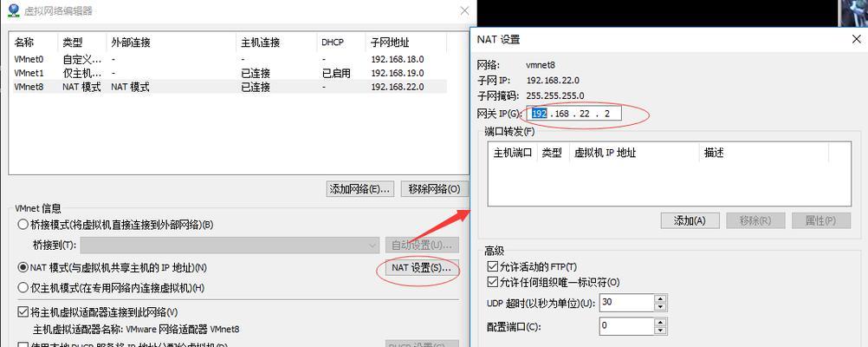868x347 pixels.
Task: Click the 主机端口 column header
Action: tap(513, 153)
